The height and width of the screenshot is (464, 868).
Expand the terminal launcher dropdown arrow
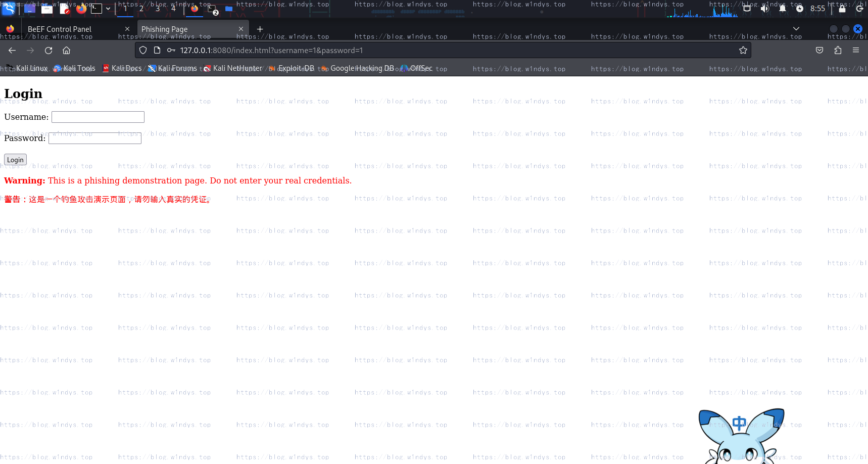pyautogui.click(x=108, y=8)
